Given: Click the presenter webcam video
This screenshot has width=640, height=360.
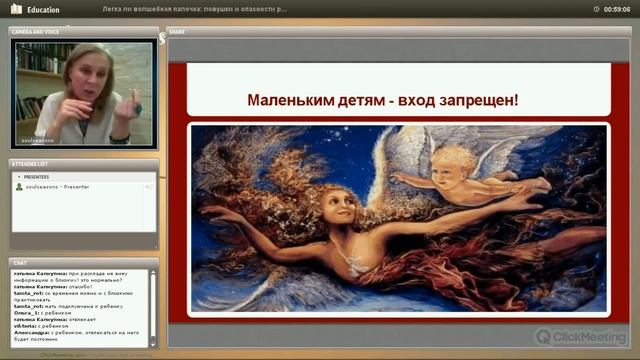Looking at the screenshot, I should [84, 93].
